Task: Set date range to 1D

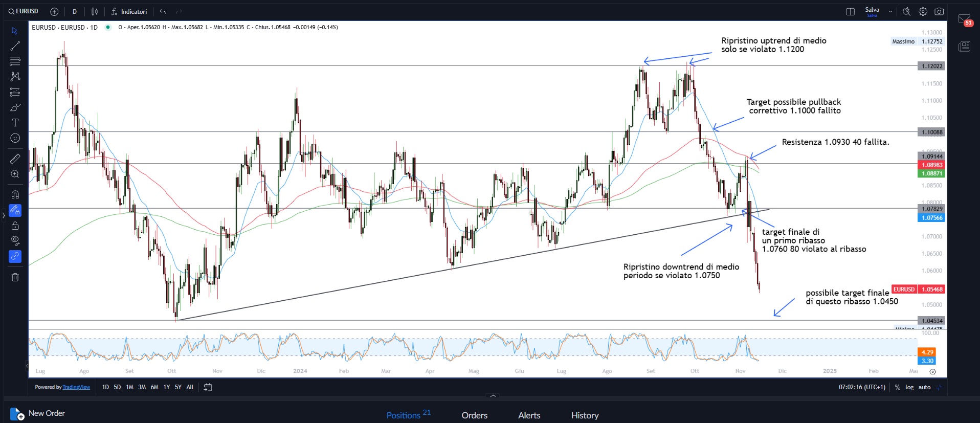Action: click(105, 387)
